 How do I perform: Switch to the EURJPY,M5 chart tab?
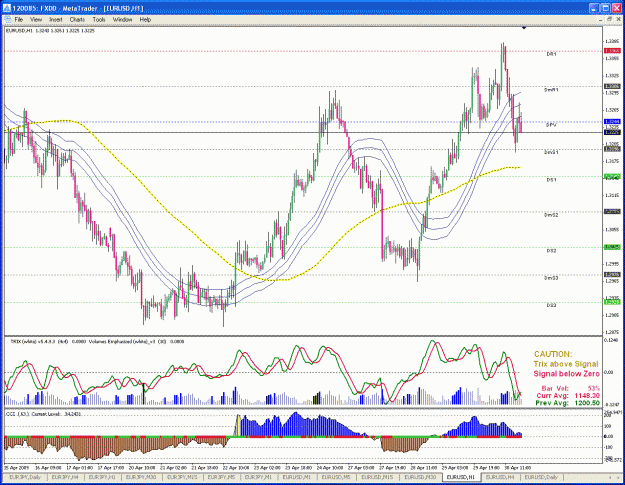pos(222,477)
